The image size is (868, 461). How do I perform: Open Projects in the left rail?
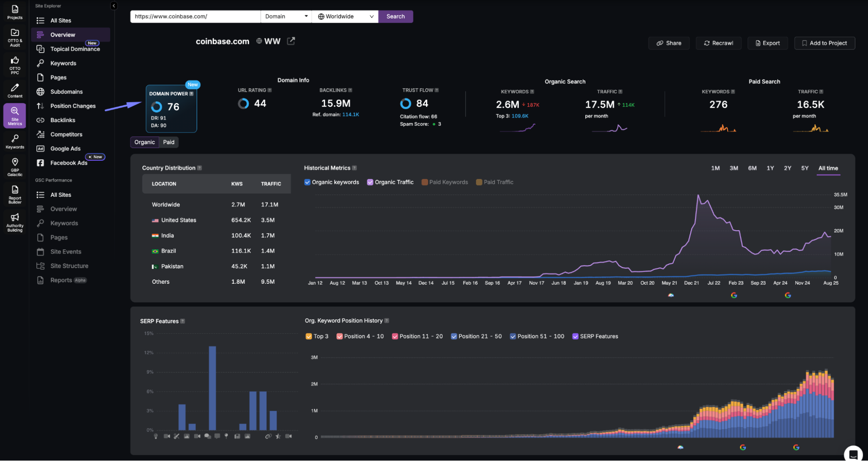[15, 13]
